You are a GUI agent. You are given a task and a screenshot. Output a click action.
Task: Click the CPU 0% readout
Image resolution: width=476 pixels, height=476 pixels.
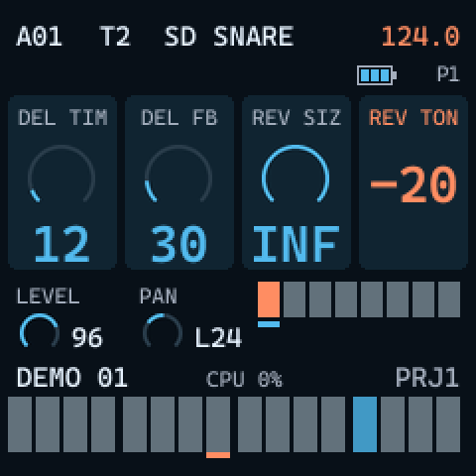pyautogui.click(x=244, y=379)
